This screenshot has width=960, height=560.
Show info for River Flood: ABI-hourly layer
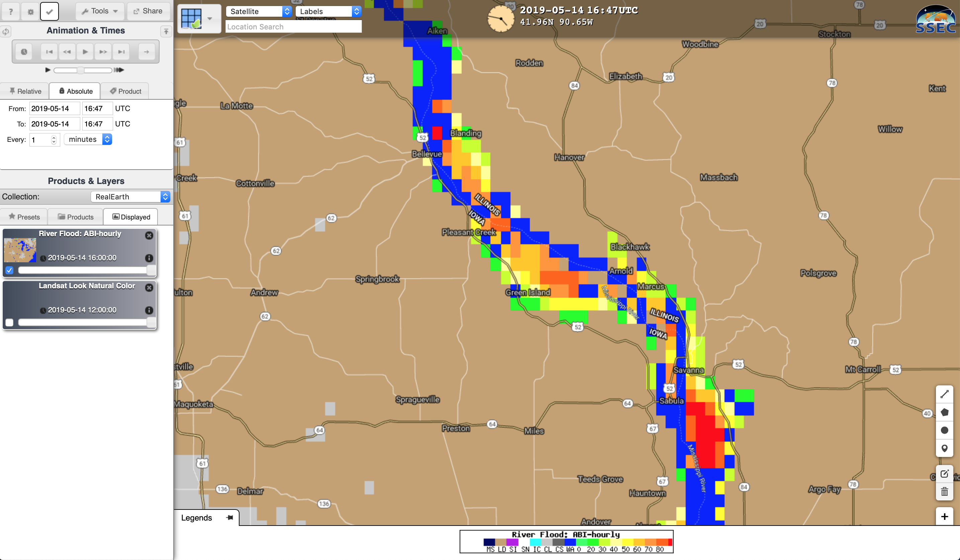click(149, 258)
